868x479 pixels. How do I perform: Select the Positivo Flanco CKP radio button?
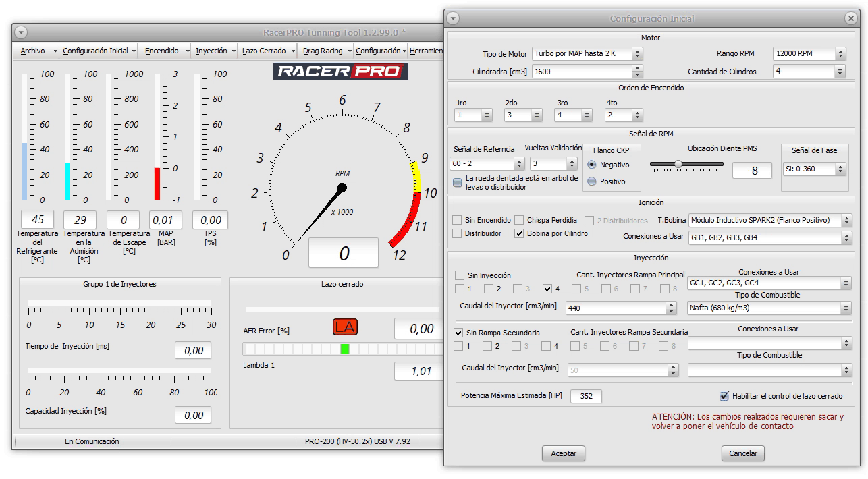(591, 181)
